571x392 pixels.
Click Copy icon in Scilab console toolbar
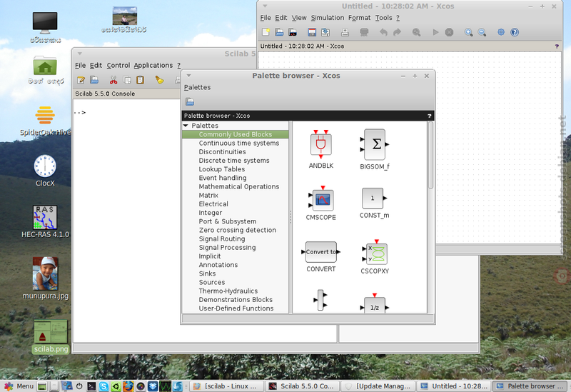(x=127, y=80)
